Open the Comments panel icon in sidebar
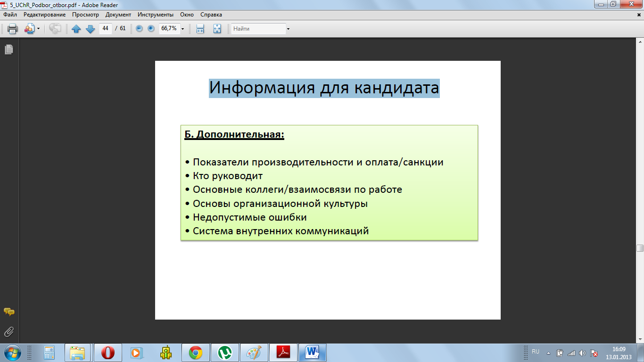The height and width of the screenshot is (362, 644). 8,312
